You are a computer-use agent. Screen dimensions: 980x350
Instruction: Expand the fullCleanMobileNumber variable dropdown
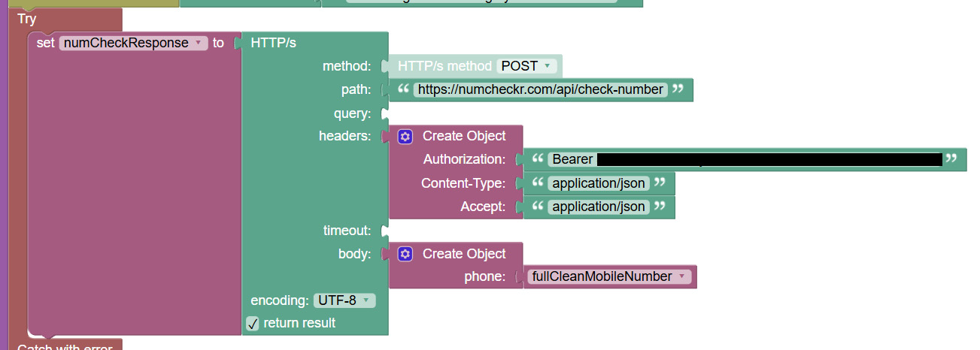tap(609, 276)
